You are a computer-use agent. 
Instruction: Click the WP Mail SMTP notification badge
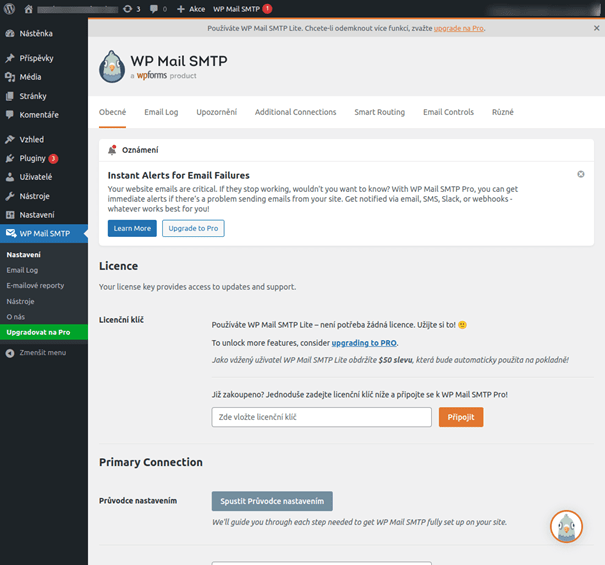coord(267,8)
